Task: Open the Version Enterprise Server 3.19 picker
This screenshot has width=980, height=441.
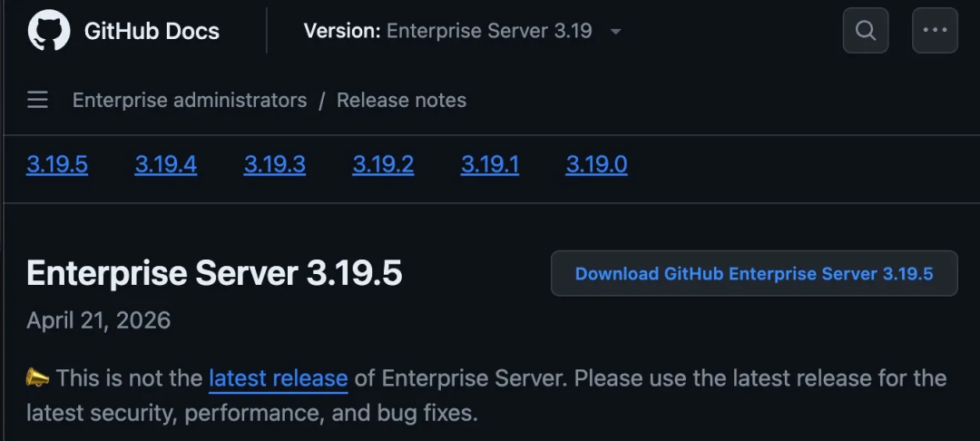Action: click(x=463, y=31)
